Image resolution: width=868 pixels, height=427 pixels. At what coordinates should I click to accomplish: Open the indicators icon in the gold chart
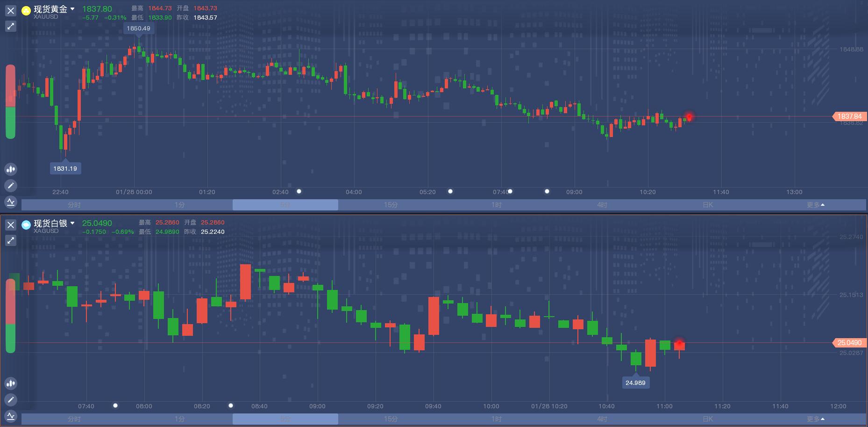point(11,202)
